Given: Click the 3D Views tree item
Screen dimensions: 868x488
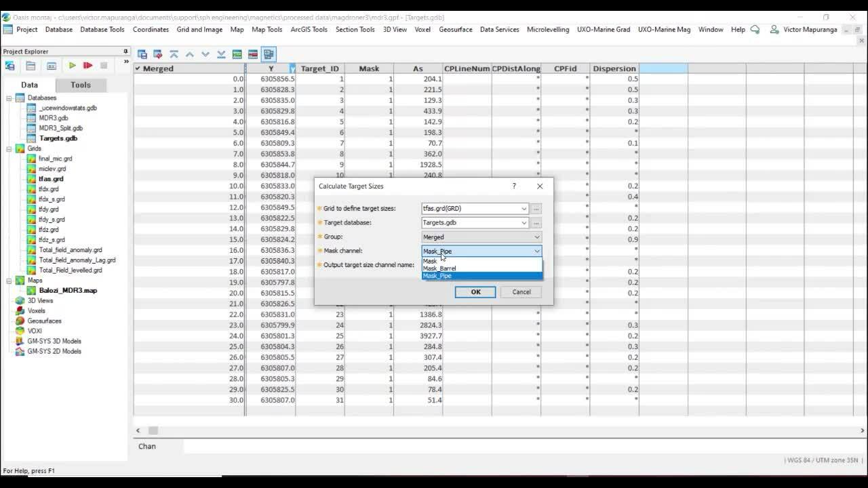Looking at the screenshot, I should [x=40, y=300].
